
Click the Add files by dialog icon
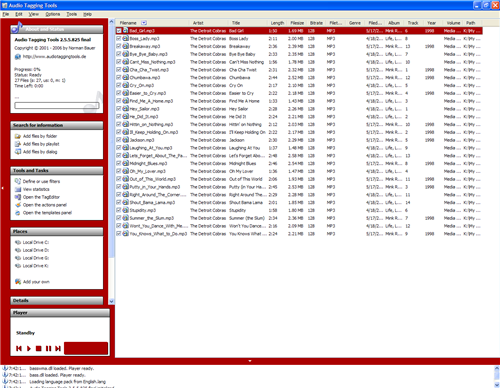[x=18, y=152]
